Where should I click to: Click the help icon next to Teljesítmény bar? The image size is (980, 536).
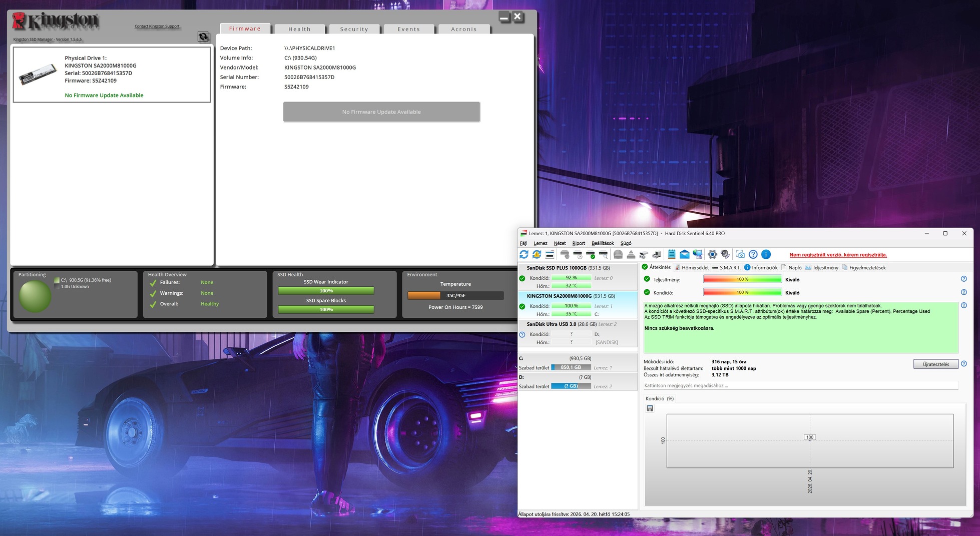click(x=963, y=279)
